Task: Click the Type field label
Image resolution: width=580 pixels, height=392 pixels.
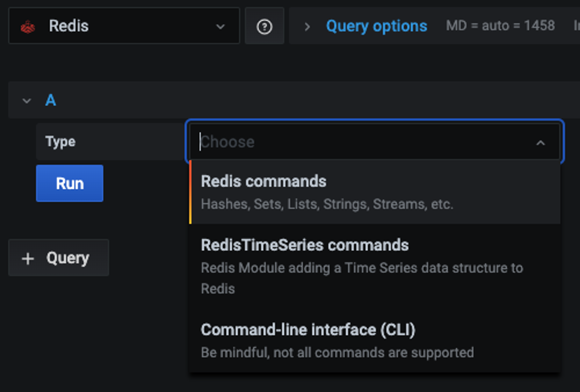Action: 60,142
